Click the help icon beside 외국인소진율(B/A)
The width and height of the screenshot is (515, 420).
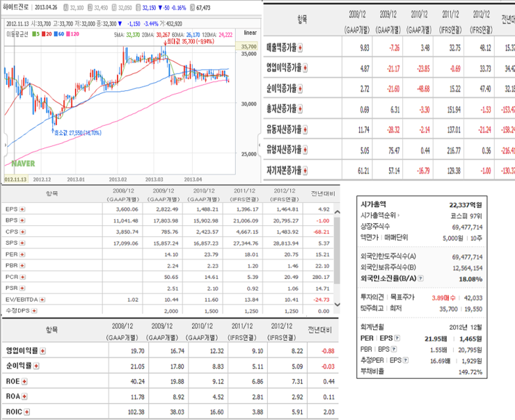coord(421,279)
